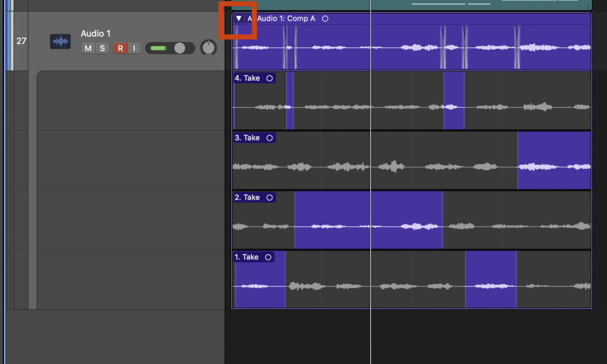Image resolution: width=607 pixels, height=364 pixels.
Task: Click the Audio 1 pan knob
Action: point(208,48)
